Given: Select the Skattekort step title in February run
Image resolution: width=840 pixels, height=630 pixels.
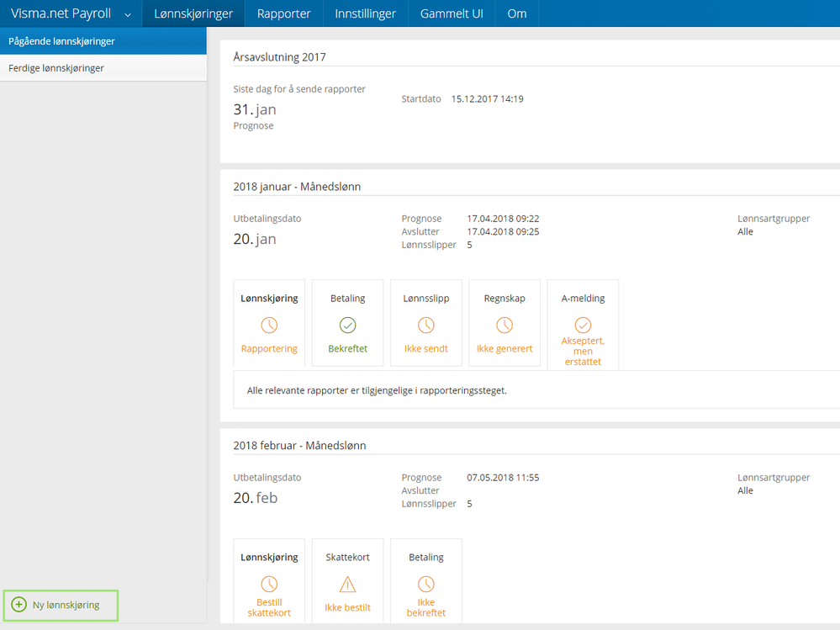Looking at the screenshot, I should point(347,557).
